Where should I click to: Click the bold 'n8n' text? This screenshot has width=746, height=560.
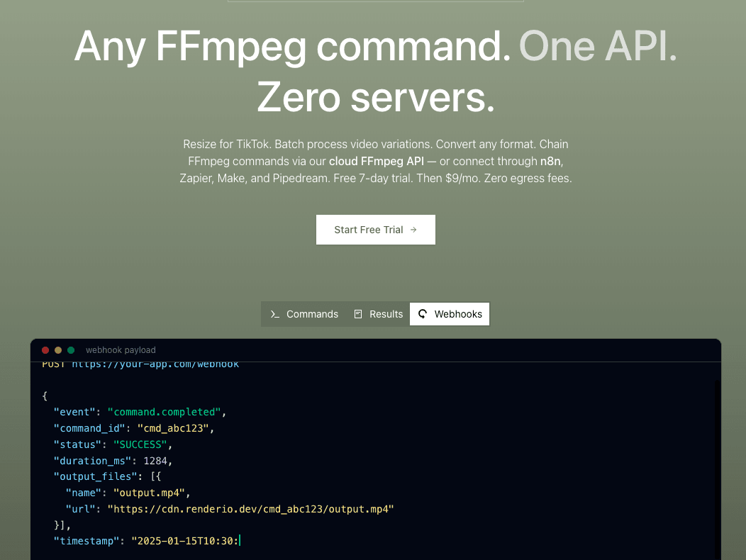pyautogui.click(x=550, y=162)
